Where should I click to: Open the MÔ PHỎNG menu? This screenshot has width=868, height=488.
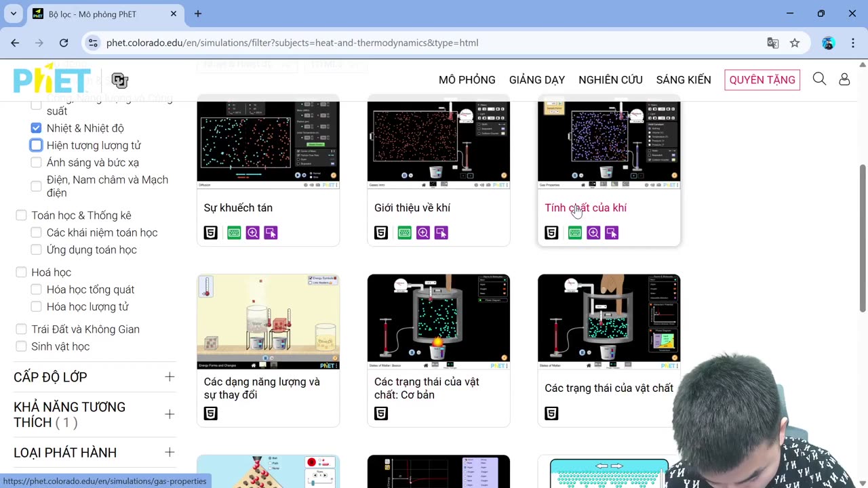pos(467,80)
